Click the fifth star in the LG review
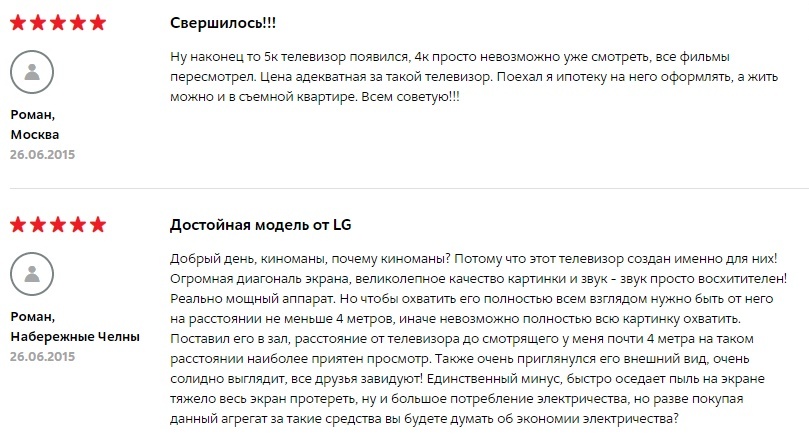Image resolution: width=809 pixels, height=441 pixels. click(98, 225)
